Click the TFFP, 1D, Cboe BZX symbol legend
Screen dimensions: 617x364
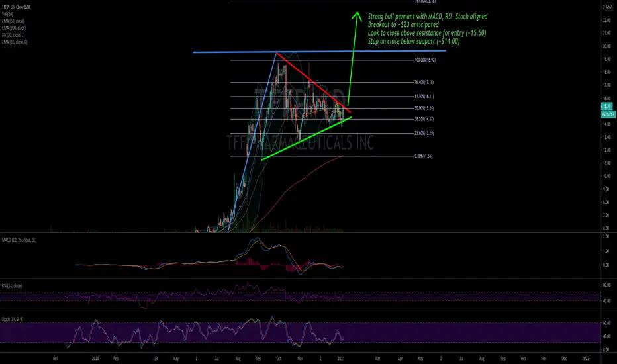coord(16,7)
